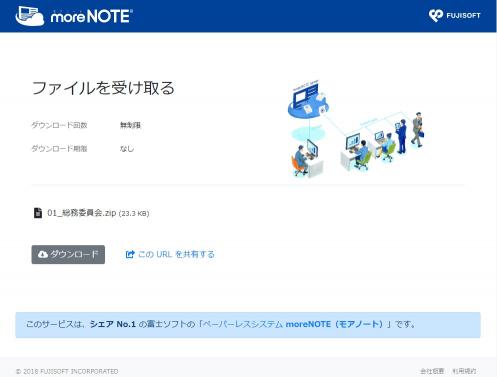Share this URL via この URL を共有する link
The height and width of the screenshot is (377, 497).
pyautogui.click(x=170, y=254)
